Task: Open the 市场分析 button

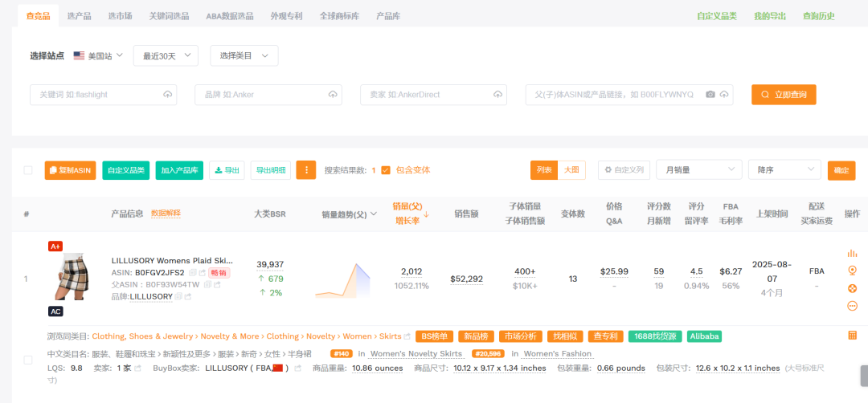Action: pyautogui.click(x=521, y=336)
